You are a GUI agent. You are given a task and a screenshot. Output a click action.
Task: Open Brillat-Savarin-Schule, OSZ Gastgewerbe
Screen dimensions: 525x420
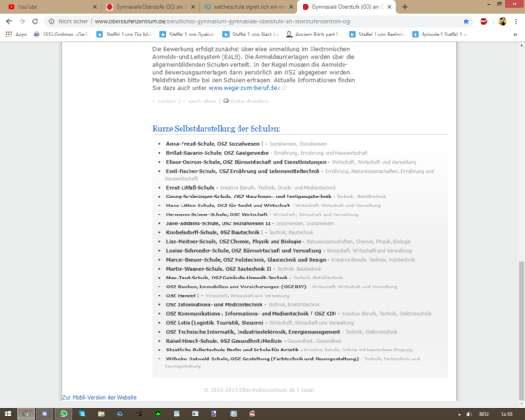pyautogui.click(x=217, y=153)
